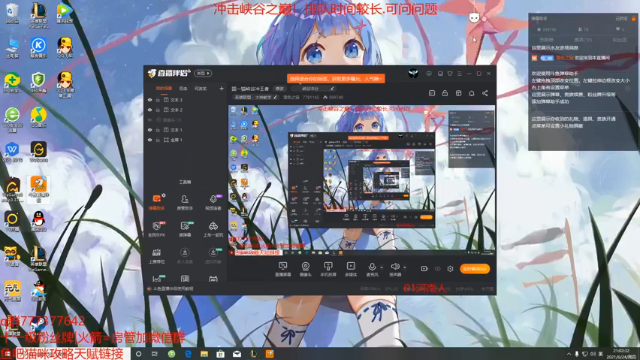
Task: Open the layout box icon above preview
Action: pos(458,93)
